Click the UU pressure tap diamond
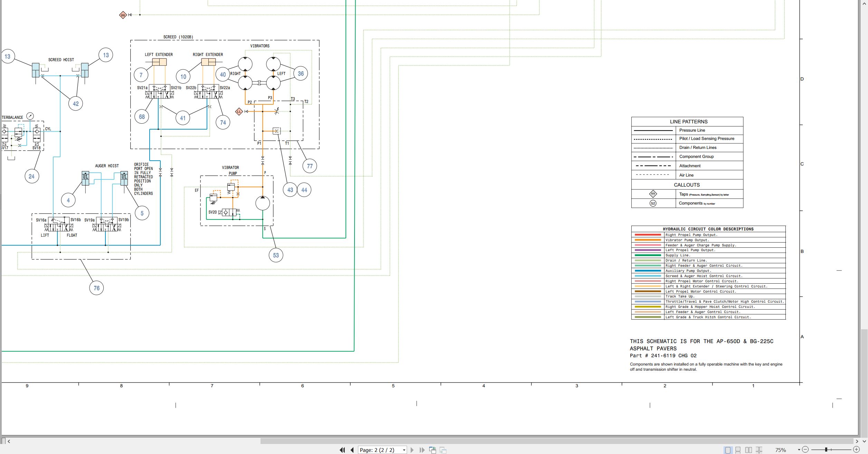 [x=123, y=15]
